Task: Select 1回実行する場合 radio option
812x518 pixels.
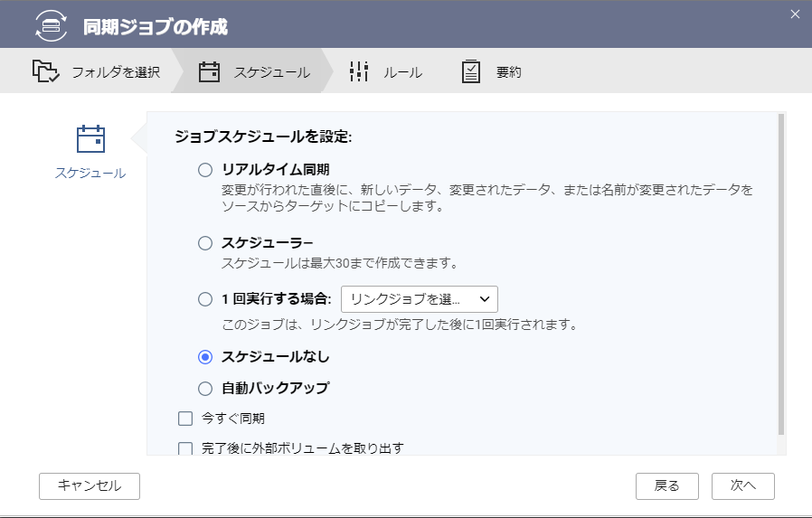Action: [205, 299]
